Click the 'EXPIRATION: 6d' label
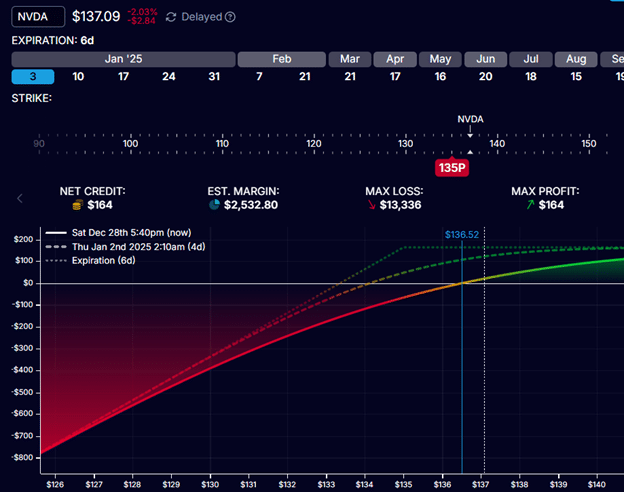The width and height of the screenshot is (624, 492). pyautogui.click(x=53, y=41)
